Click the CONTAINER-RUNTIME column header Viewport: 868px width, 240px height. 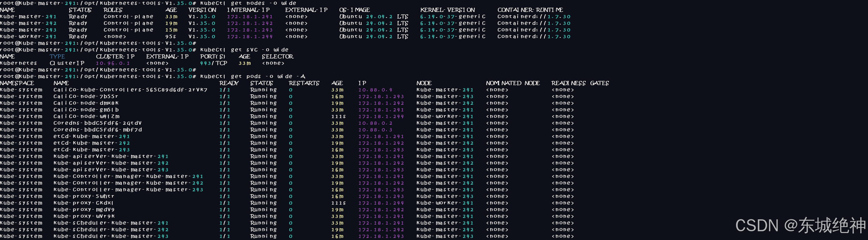click(x=530, y=10)
